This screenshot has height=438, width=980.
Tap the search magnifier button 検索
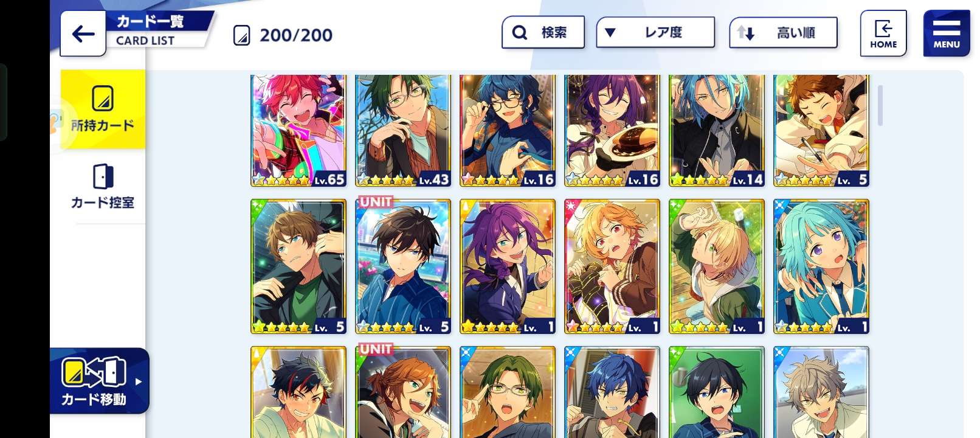543,32
